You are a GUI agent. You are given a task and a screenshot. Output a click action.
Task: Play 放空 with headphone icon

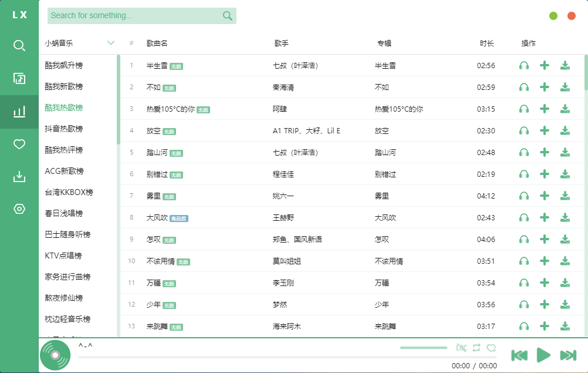(x=524, y=131)
